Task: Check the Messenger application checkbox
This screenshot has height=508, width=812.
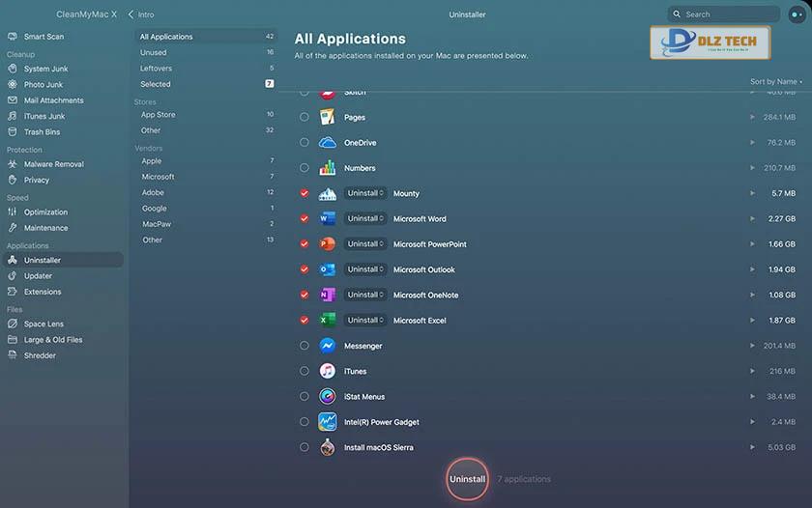Action: point(304,346)
